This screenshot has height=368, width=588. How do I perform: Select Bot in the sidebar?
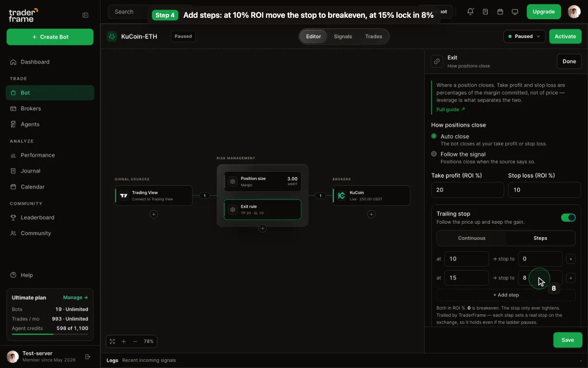click(x=50, y=93)
